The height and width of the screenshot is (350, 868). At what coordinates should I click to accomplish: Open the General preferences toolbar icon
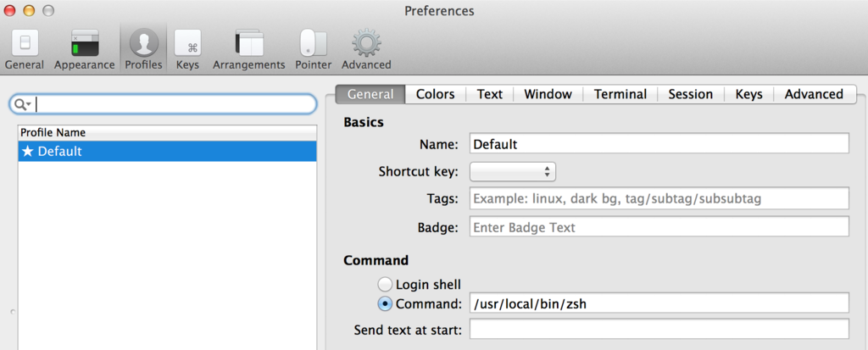(x=25, y=48)
